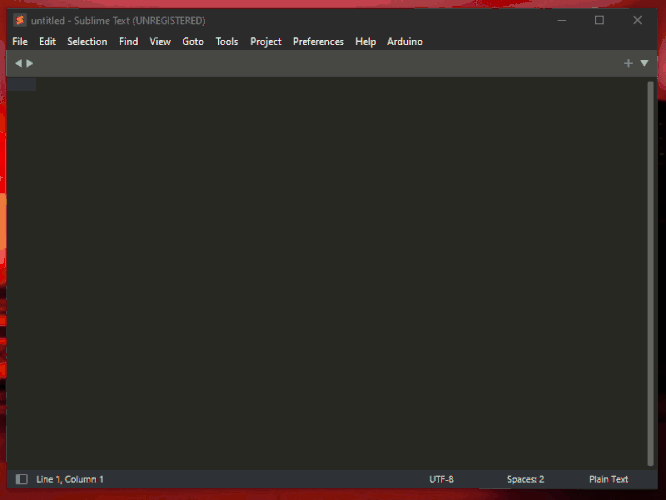Toggle the sidebar via status bar icon

pos(22,479)
